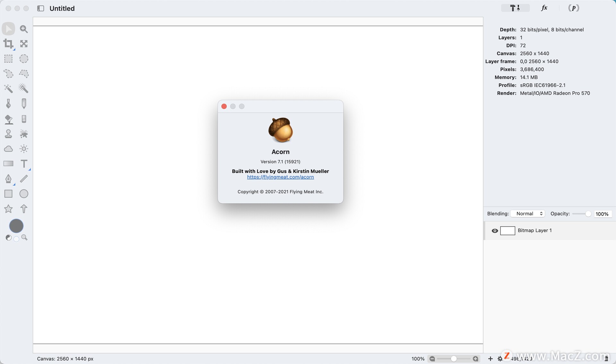Viewport: 616px width, 364px height.
Task: Select the freehand Lasso selection tool
Action: pos(9,74)
